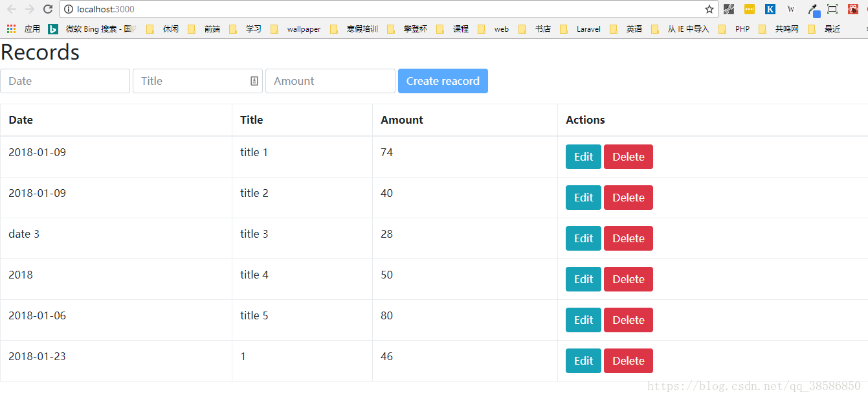868x399 pixels.
Task: Open the PHP bookmarks folder
Action: (x=735, y=29)
